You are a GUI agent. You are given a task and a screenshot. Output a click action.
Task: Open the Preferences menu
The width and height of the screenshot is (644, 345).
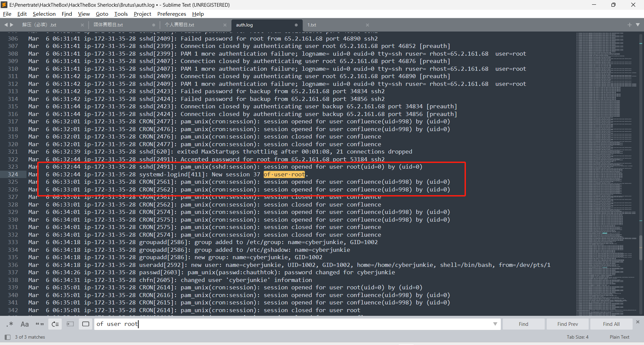tap(171, 14)
